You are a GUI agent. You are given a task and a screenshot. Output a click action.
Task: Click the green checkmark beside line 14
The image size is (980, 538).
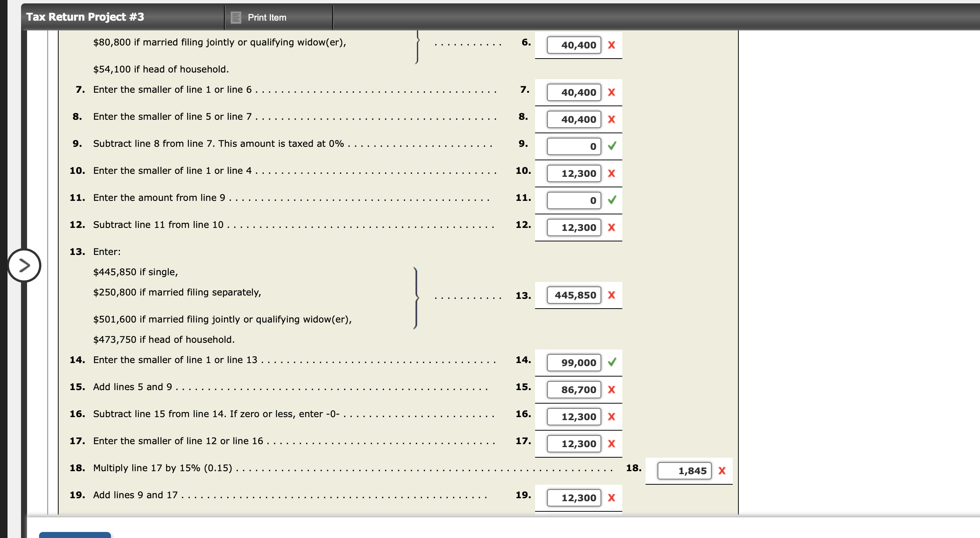[612, 362]
